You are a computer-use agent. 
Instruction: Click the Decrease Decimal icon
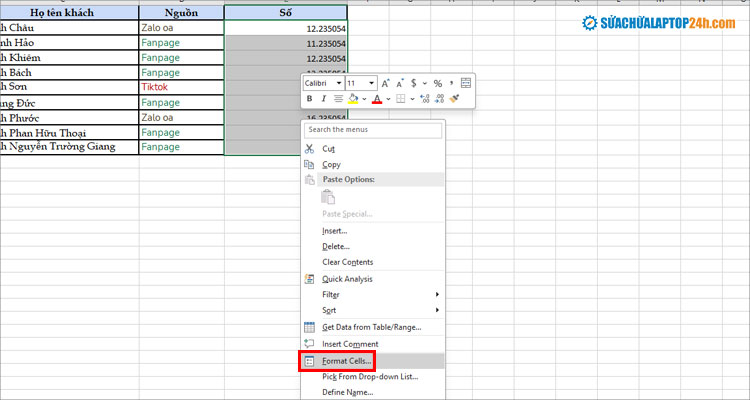[x=439, y=100]
